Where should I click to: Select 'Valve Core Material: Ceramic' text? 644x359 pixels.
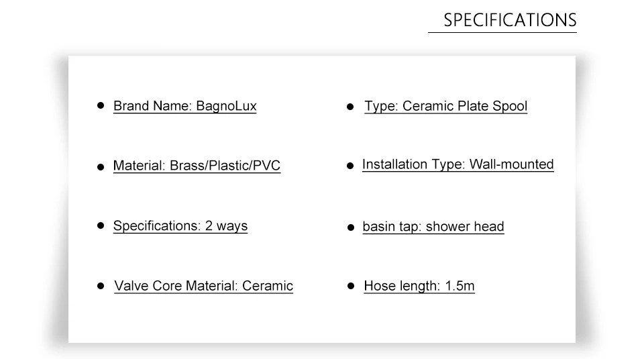pyautogui.click(x=203, y=287)
